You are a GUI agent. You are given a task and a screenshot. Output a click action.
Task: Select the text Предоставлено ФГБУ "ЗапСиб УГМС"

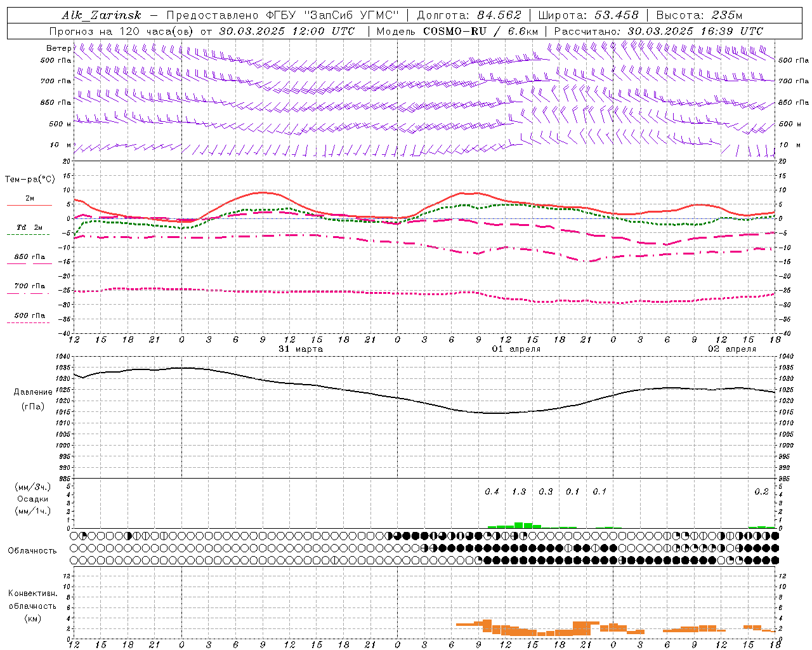283,15
